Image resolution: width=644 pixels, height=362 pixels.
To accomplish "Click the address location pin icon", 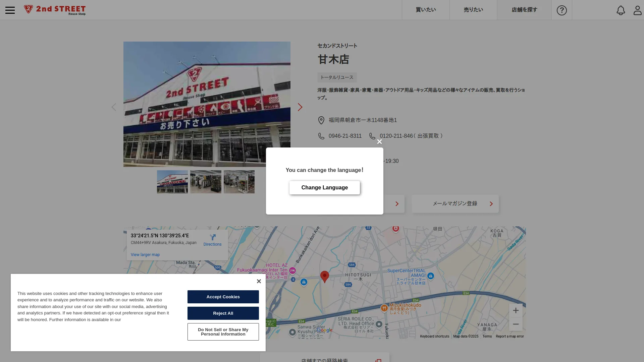I will click(321, 120).
